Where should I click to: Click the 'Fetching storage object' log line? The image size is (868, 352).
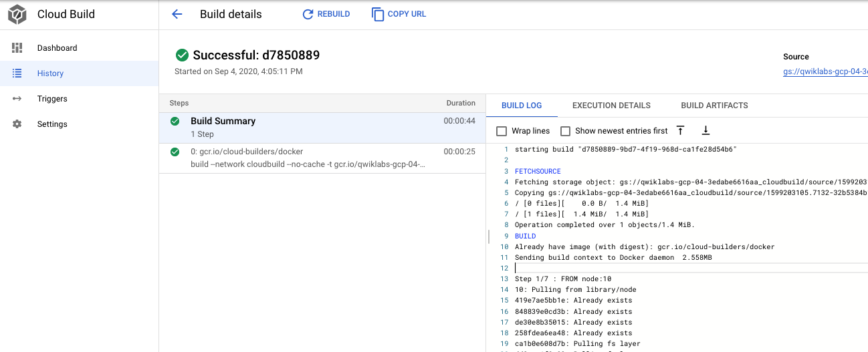coord(691,182)
